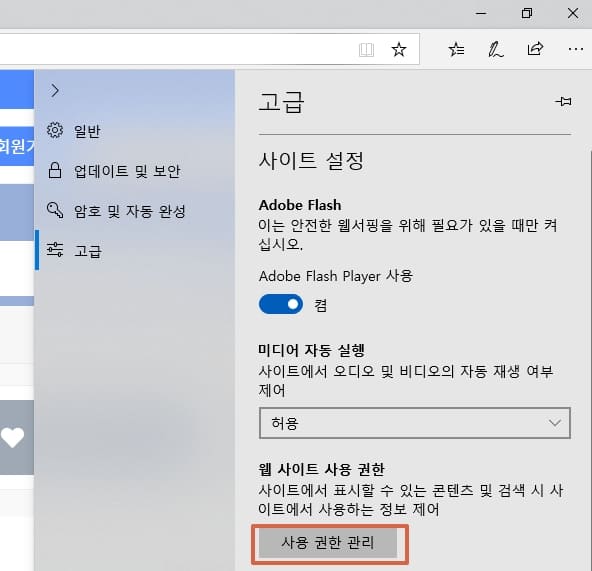The image size is (592, 571).
Task: Click the white heart icon on the webpage
Action: click(12, 437)
